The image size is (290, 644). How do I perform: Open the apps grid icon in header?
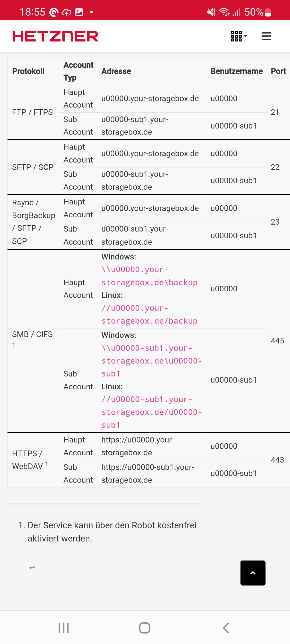coord(236,36)
